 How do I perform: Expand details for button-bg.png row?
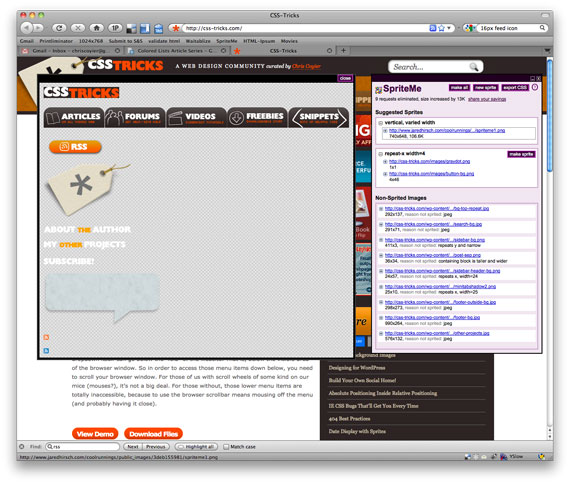385,174
